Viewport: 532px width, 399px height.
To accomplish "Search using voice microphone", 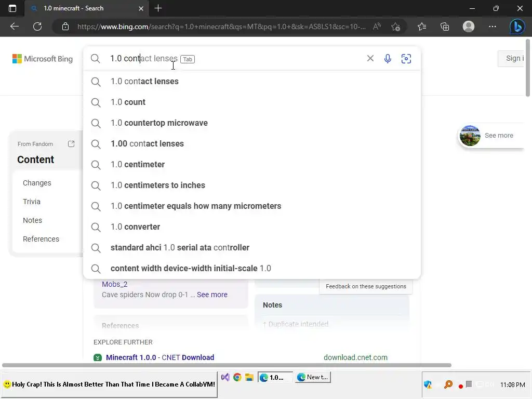I will 388,59.
